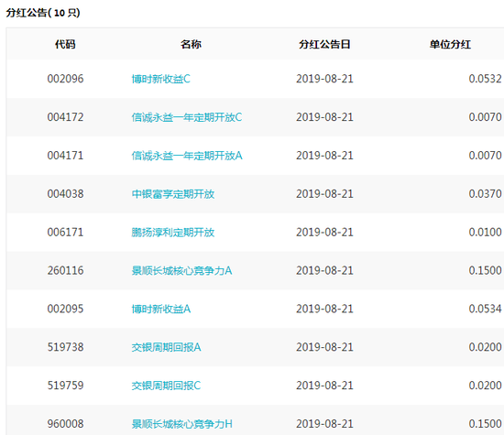
Task: Click dividend 0.0200 in row 519738
Action: coord(485,347)
